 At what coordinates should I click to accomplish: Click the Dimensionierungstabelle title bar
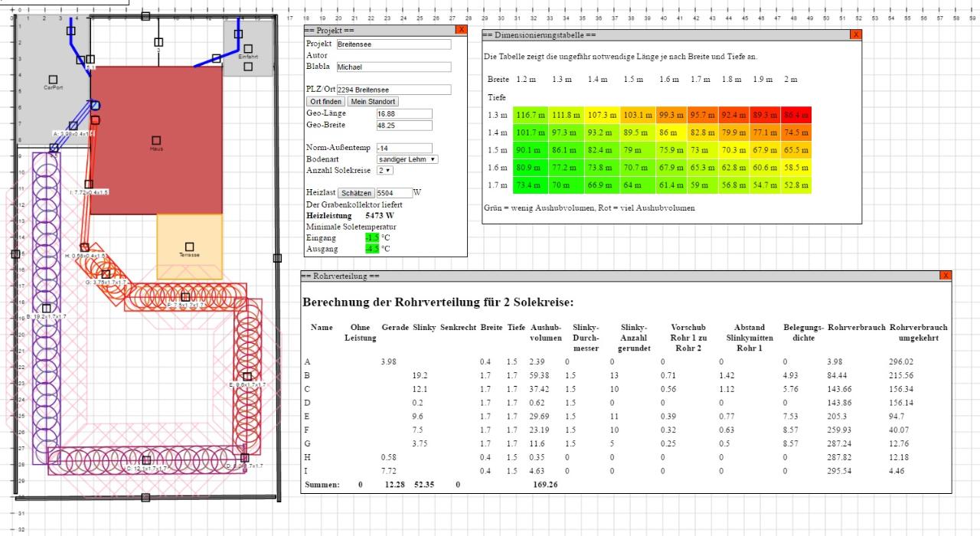point(666,34)
